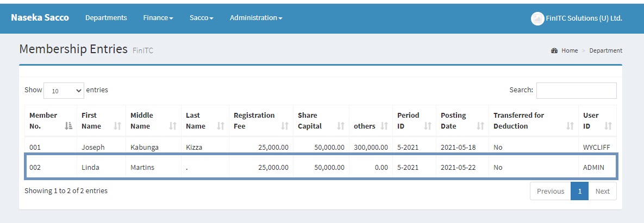
Task: Select the Linda Martins member row
Action: point(321,167)
